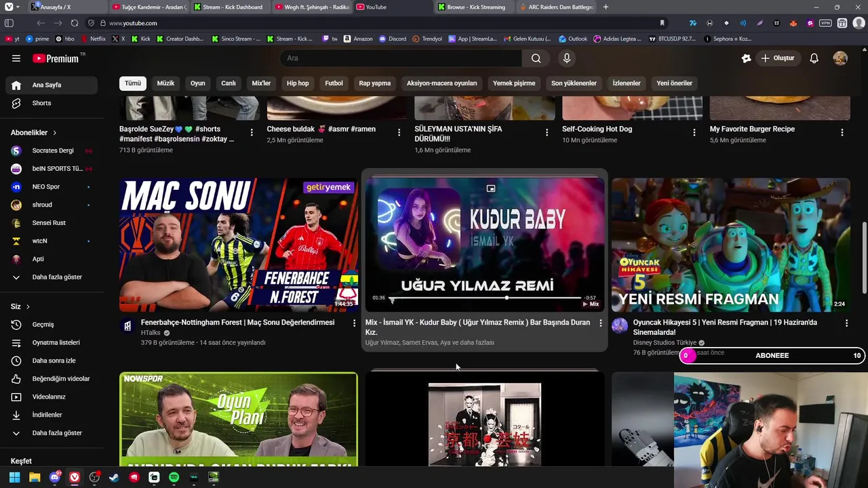Open the Toy Story Yeni Resmi Fragman thumbnail
This screenshot has height=488, width=868.
(x=731, y=245)
